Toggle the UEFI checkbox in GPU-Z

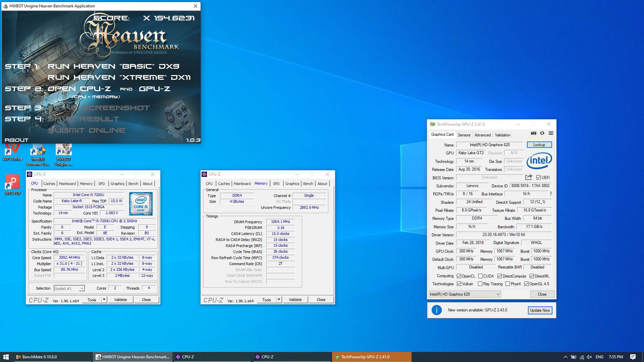click(x=538, y=177)
